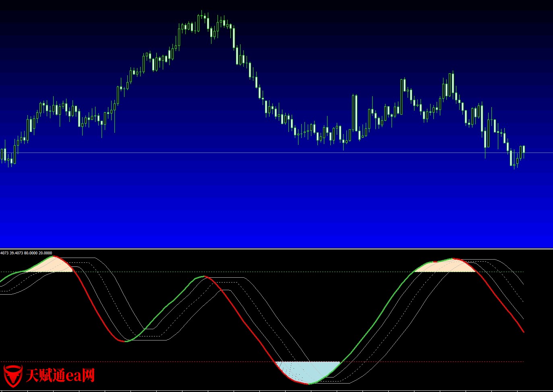The width and height of the screenshot is (553, 392).
Task: Click the light blue oversold shaded area
Action: [x=308, y=371]
